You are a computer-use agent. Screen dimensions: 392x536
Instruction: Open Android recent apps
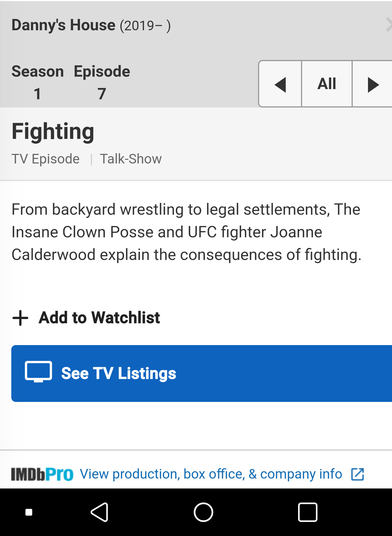(308, 512)
